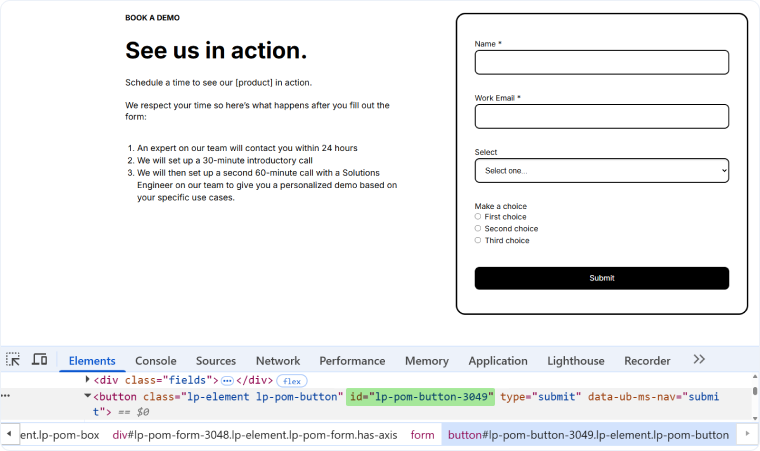Click the Work Email input field
Image resolution: width=760 pixels, height=451 pixels.
pyautogui.click(x=602, y=116)
